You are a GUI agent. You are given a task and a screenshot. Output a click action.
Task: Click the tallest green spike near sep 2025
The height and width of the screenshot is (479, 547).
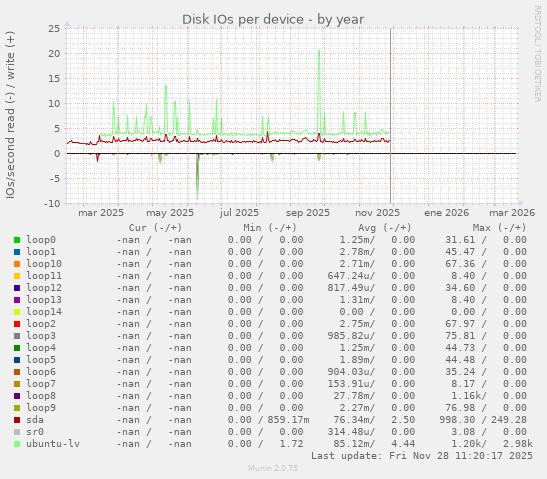point(319,91)
